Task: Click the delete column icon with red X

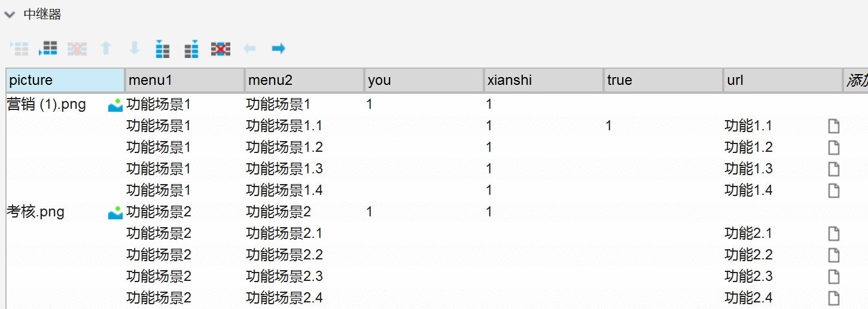Action: point(221,49)
